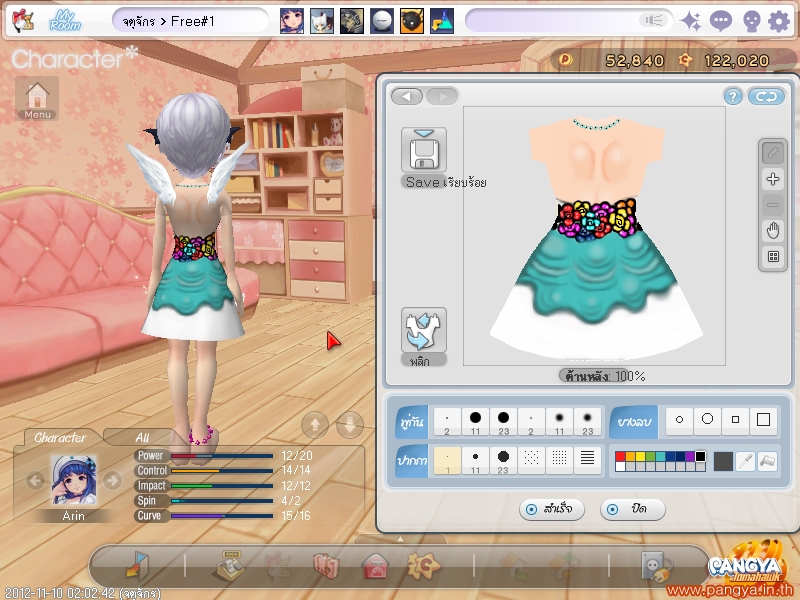Toggle the grid view icon
The width and height of the screenshot is (800, 600).
click(x=772, y=256)
